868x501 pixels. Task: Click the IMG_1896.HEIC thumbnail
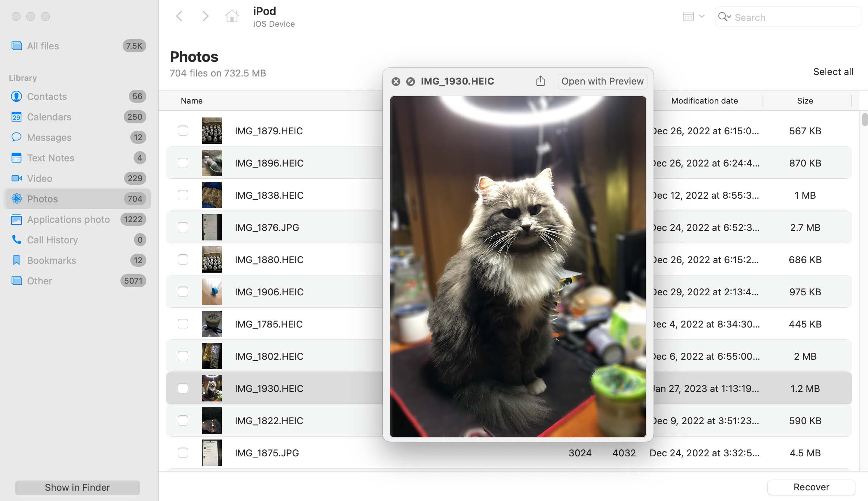click(212, 163)
